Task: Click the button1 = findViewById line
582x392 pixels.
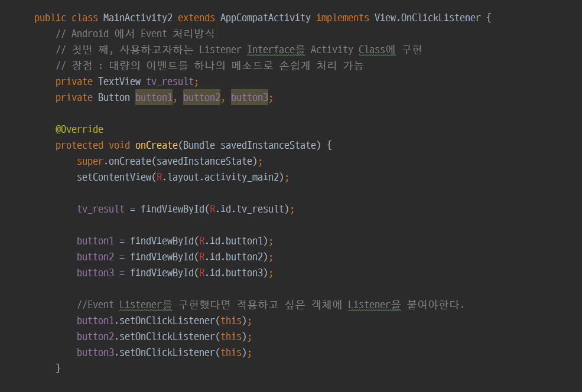Action: click(175, 241)
